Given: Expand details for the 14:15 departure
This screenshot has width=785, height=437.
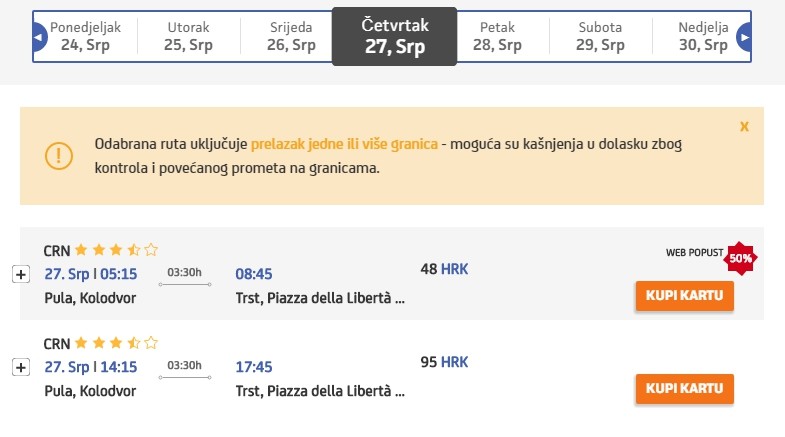Looking at the screenshot, I should click(19, 368).
